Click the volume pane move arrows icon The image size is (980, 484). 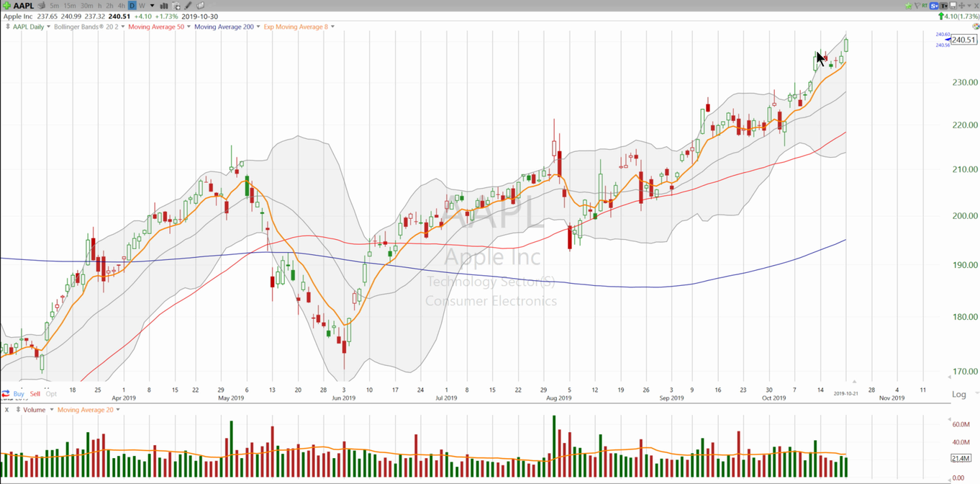coord(18,410)
